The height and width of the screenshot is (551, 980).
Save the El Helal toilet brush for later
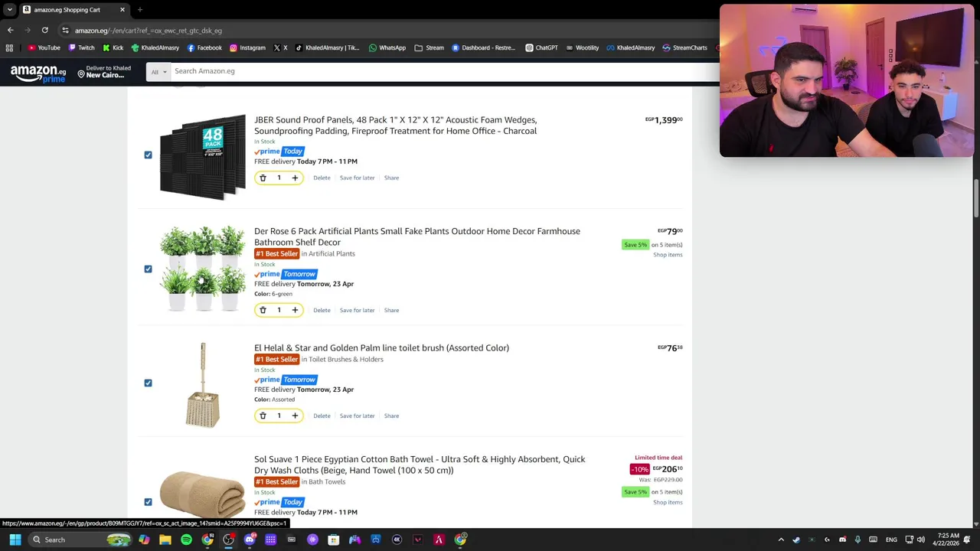[357, 416]
